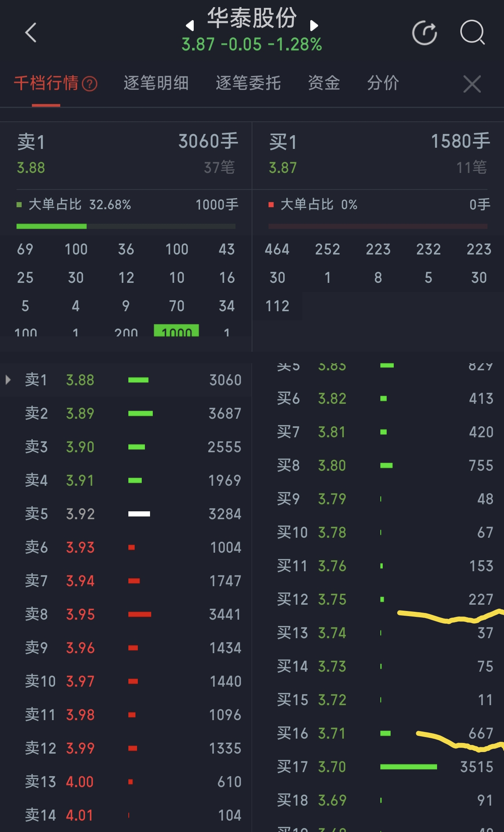Image resolution: width=504 pixels, height=832 pixels.
Task: Select the 买8 3.80 row
Action: (x=378, y=465)
